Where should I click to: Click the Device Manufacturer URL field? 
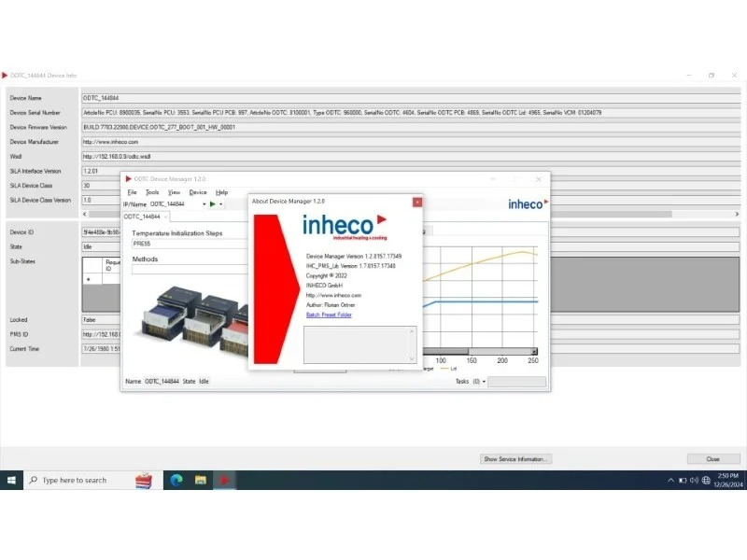(411, 142)
